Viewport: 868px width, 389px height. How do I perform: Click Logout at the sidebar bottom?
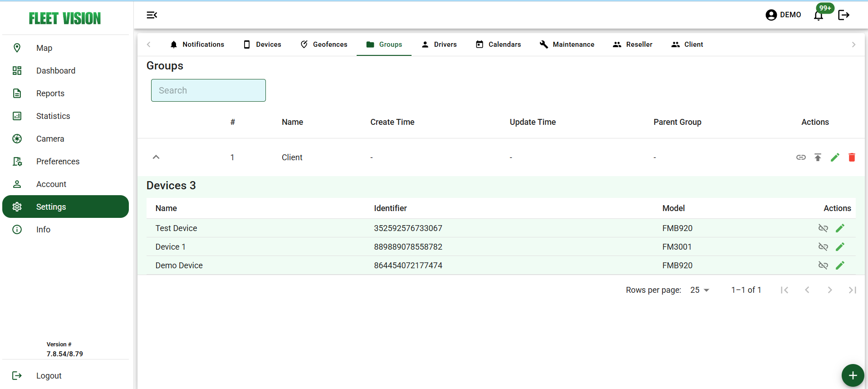click(66, 375)
